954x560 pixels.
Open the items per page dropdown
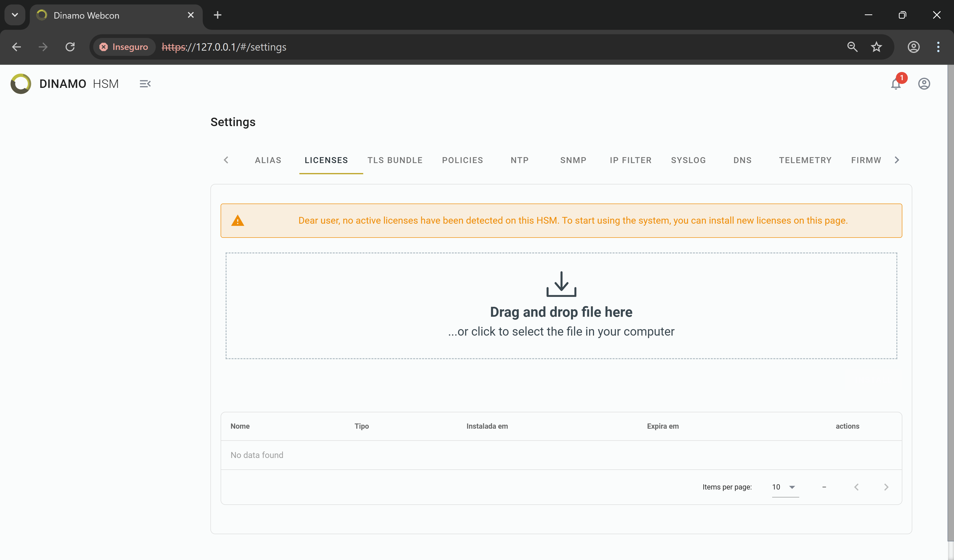[x=785, y=487]
